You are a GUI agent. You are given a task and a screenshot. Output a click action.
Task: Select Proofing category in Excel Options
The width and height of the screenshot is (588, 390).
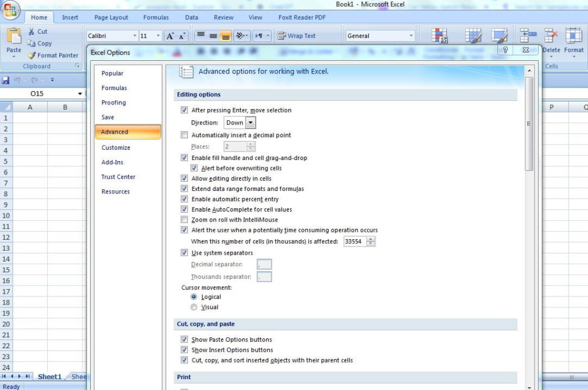[x=128, y=103]
